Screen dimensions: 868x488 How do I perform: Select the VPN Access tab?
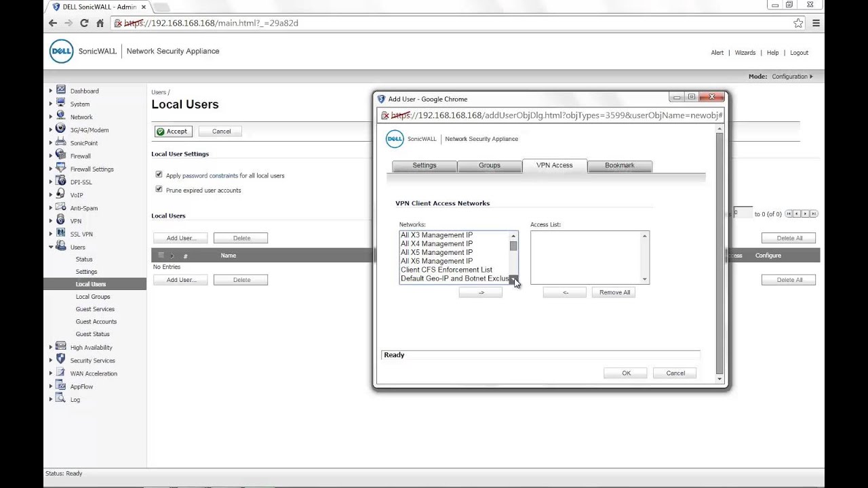555,165
